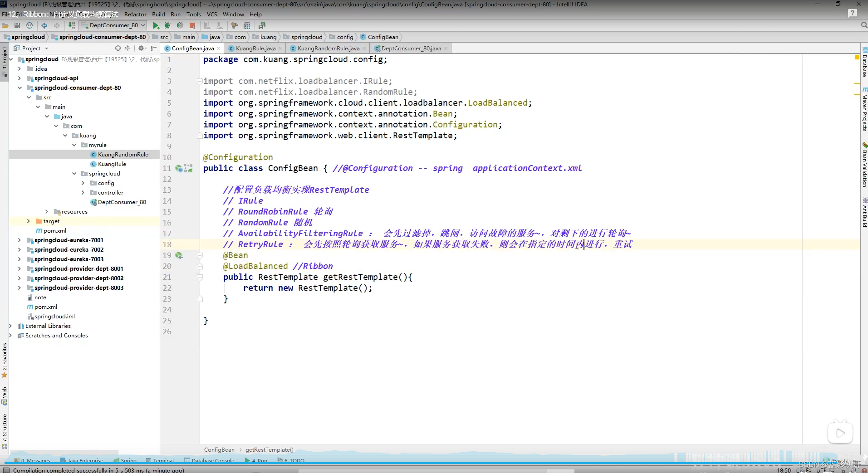The width and height of the screenshot is (868, 473).
Task: Collapse all in Project panel
Action: coord(128,48)
